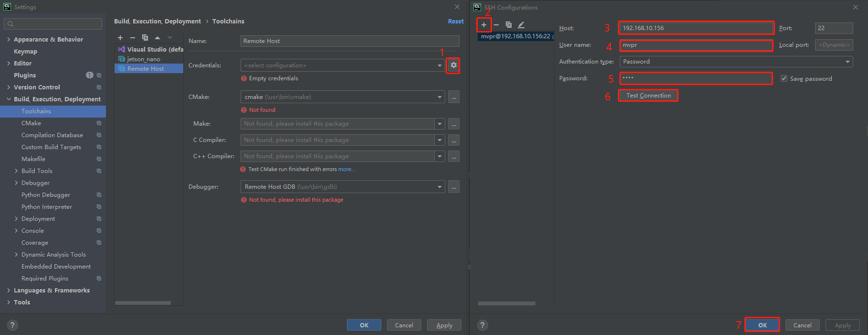
Task: Open SSH credentials gear settings
Action: click(453, 65)
